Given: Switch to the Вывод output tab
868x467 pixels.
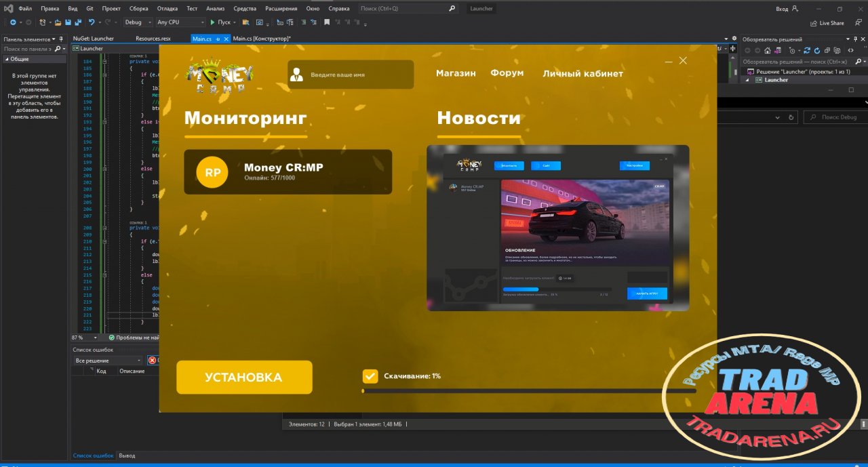Looking at the screenshot, I should coord(127,455).
